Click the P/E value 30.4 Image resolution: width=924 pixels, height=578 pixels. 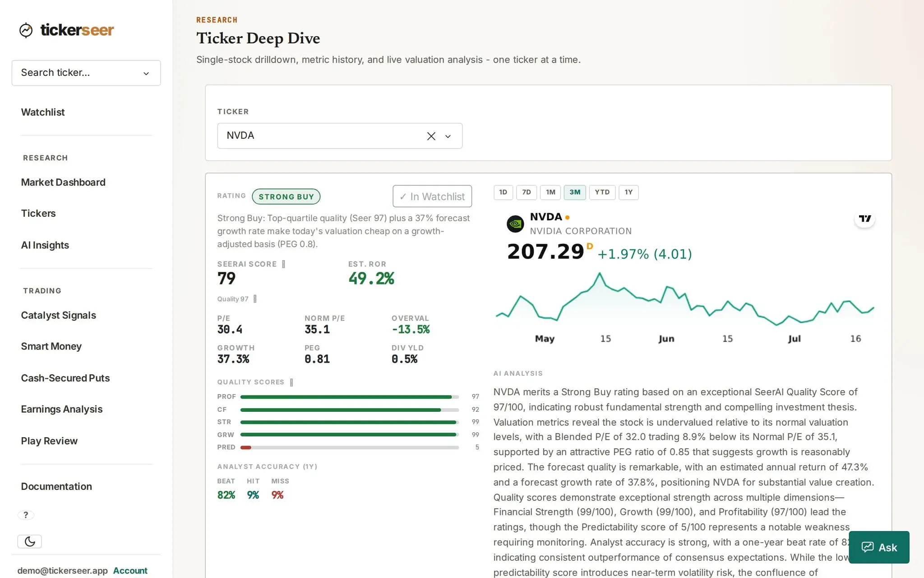point(230,330)
